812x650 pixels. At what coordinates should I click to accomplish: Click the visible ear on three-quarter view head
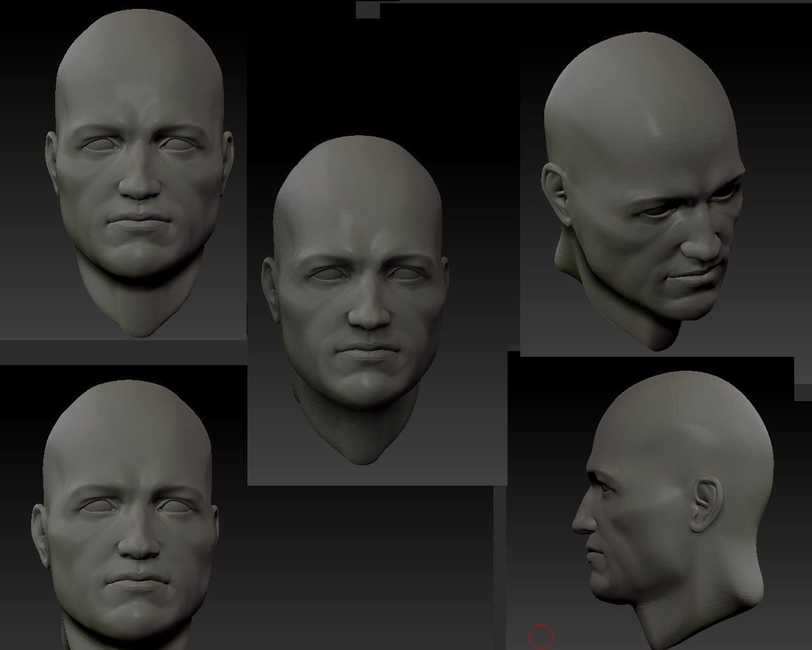click(x=554, y=189)
